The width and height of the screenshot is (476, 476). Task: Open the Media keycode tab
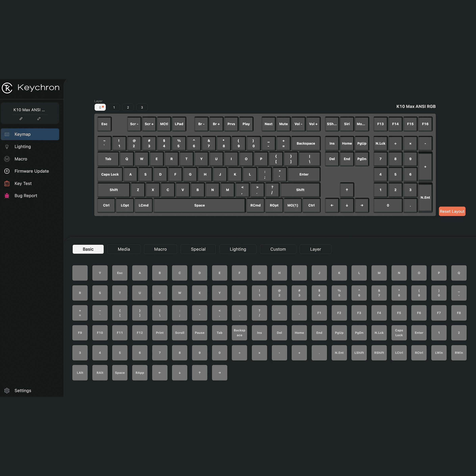pyautogui.click(x=124, y=249)
